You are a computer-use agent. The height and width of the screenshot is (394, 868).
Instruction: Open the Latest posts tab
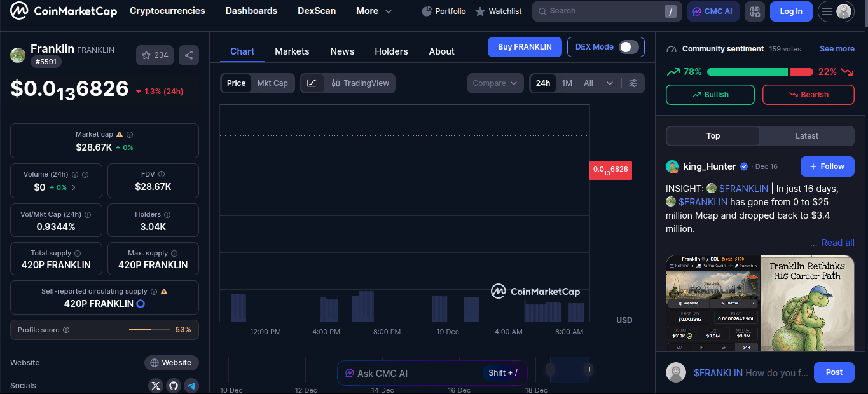click(x=806, y=136)
